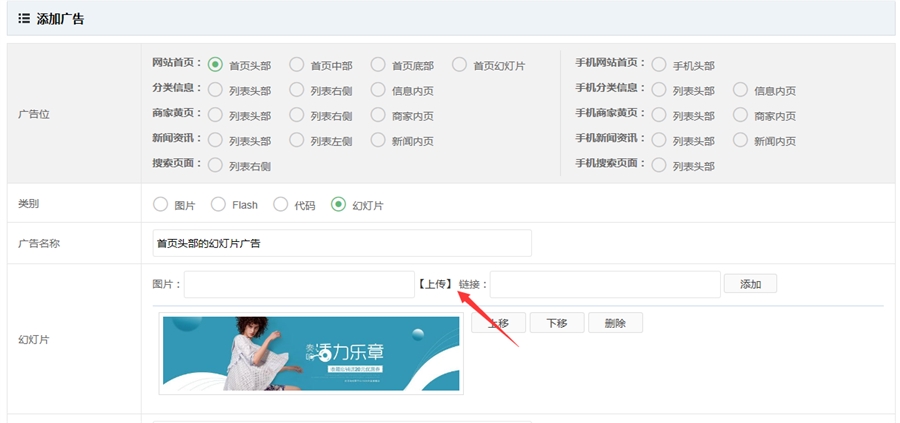The height and width of the screenshot is (423, 900).
Task: Select 首页幻灯片 ad position
Action: pos(459,65)
